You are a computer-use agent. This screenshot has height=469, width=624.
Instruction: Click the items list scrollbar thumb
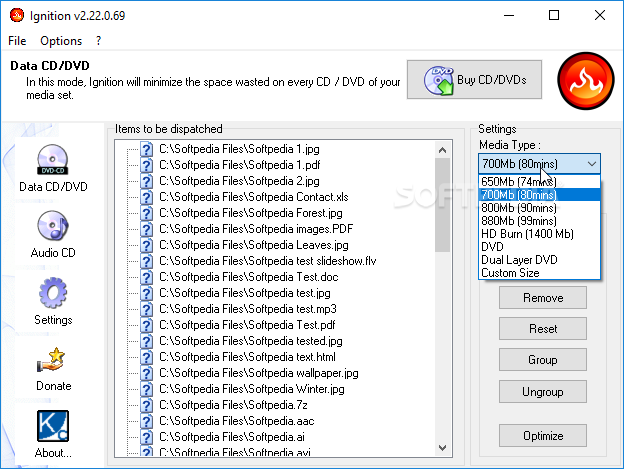[442, 205]
